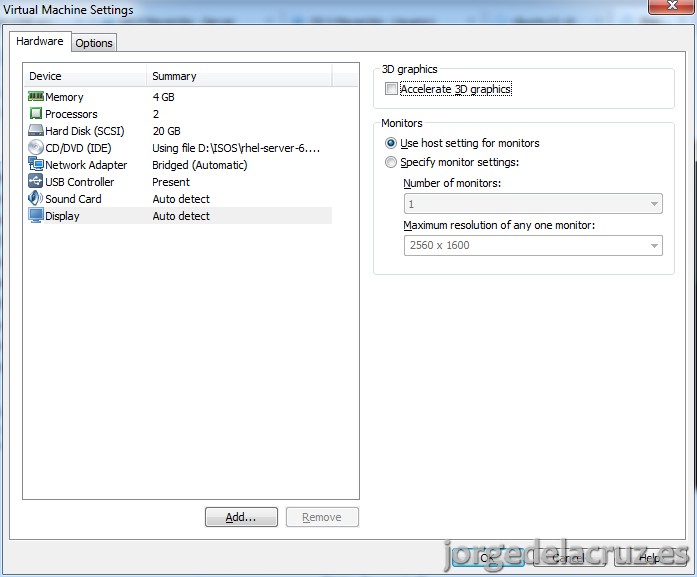697x577 pixels.
Task: Select the Memory row label
Action: pyautogui.click(x=64, y=97)
